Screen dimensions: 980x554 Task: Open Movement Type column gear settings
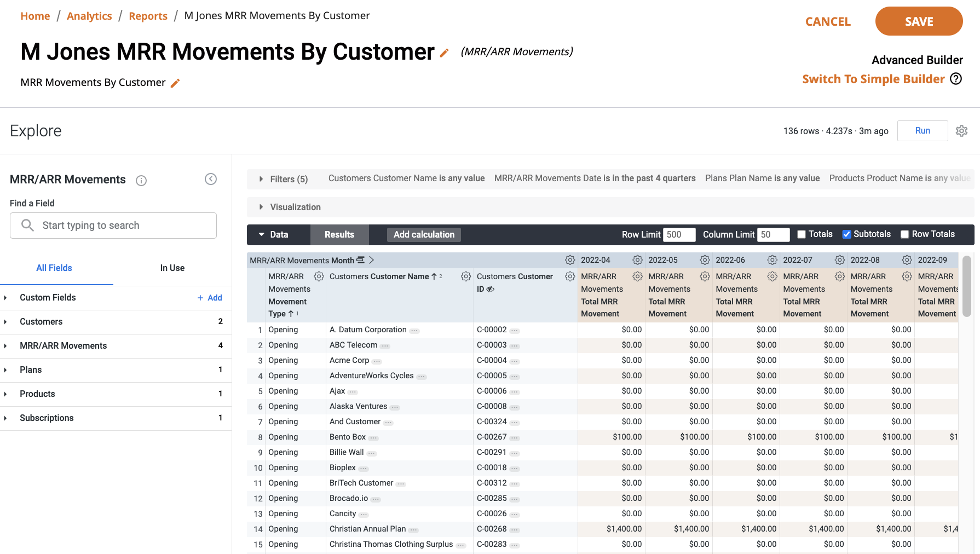319,276
